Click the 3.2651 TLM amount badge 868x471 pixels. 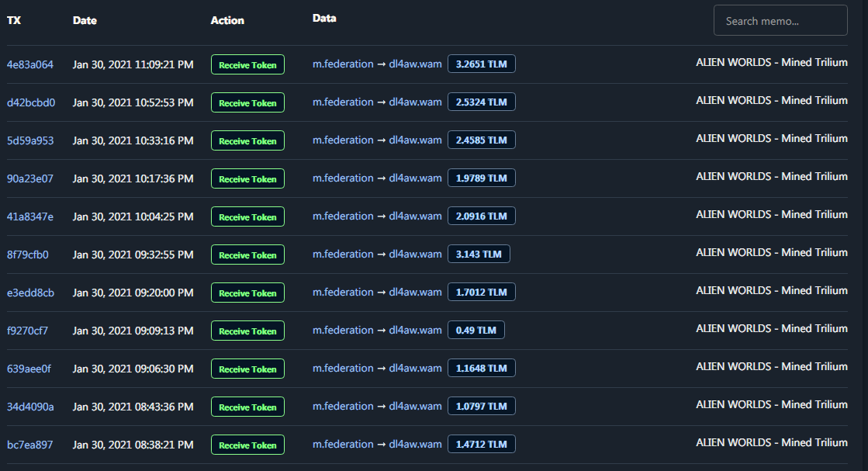point(481,64)
